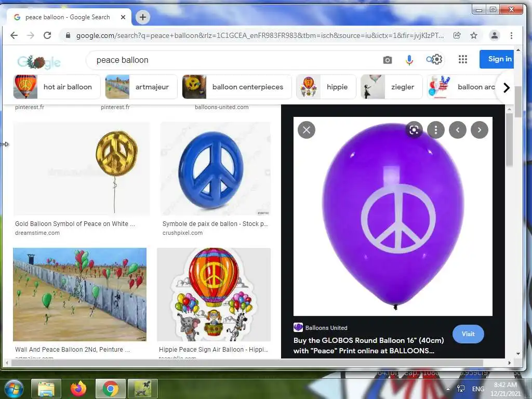Screen dimensions: 532x399
Task: Go to previous preview image
Action: tap(458, 130)
